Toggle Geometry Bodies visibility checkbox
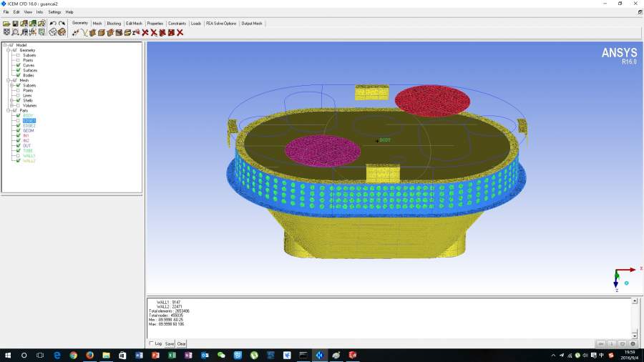This screenshot has width=644, height=362. [x=18, y=75]
